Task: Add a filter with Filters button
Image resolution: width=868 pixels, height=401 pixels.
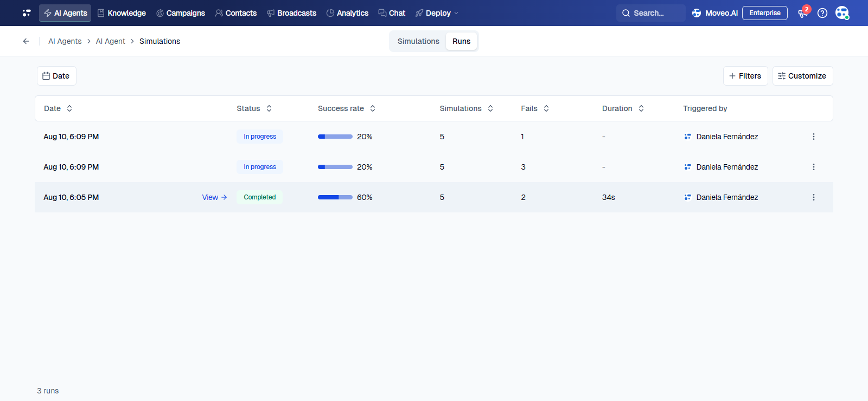Action: tap(745, 76)
